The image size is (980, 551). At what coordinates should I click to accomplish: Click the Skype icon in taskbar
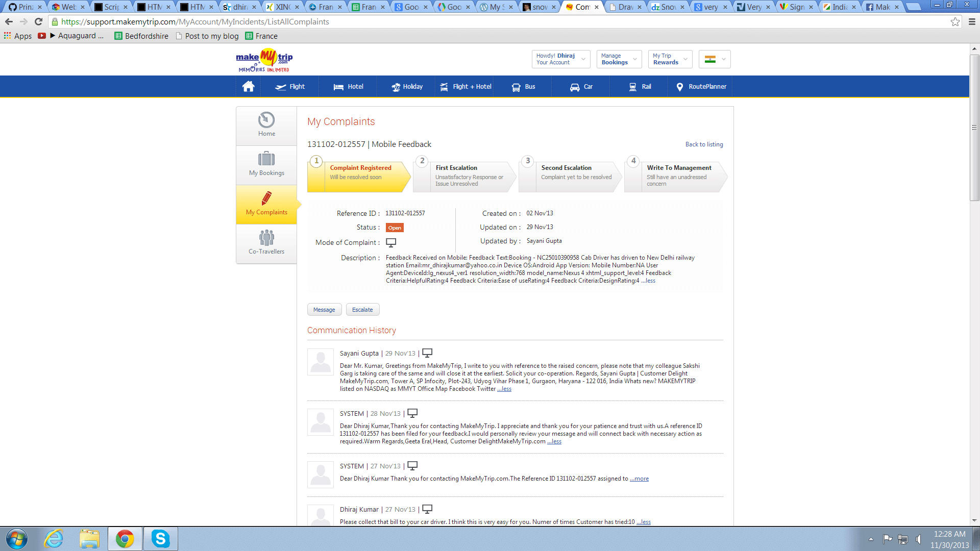160,539
